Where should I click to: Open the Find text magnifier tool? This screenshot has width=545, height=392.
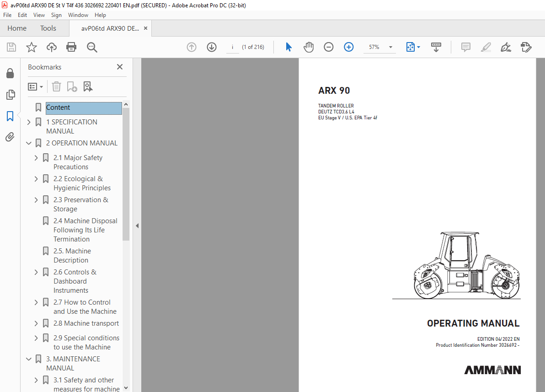(x=92, y=47)
